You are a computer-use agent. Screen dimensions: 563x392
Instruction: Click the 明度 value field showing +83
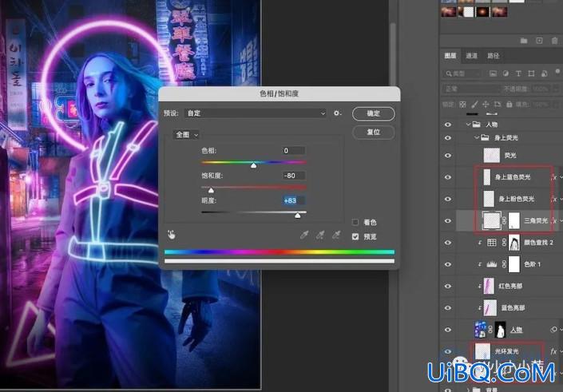[293, 200]
